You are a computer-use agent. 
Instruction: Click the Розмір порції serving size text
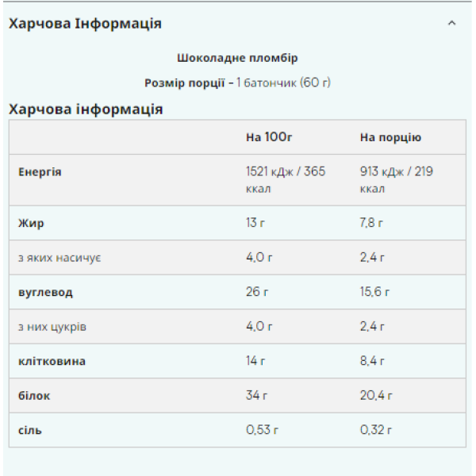coord(237,83)
